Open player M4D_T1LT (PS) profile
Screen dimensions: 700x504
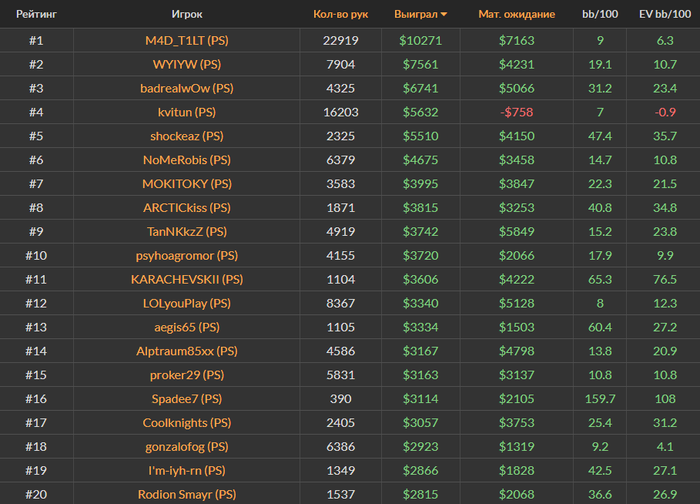187,41
